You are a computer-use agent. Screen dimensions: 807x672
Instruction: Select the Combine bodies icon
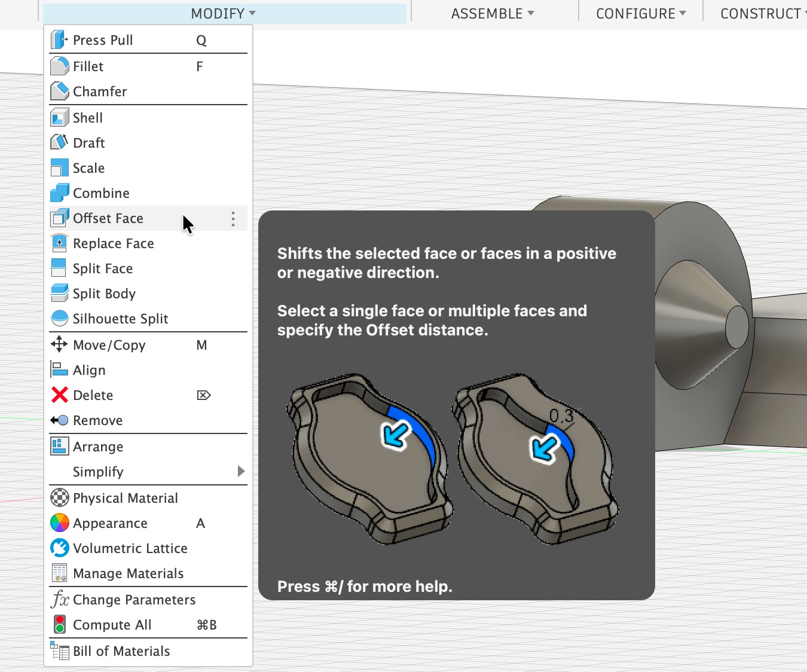point(59,193)
